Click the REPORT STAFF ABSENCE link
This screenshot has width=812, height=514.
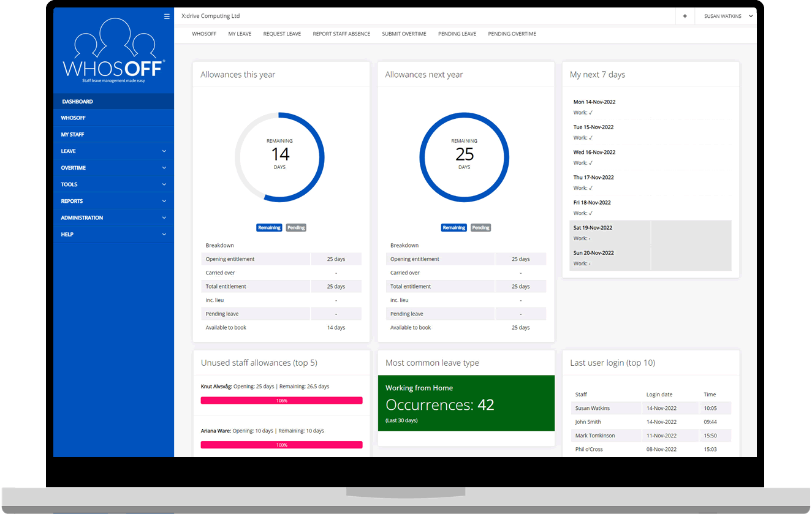(341, 34)
